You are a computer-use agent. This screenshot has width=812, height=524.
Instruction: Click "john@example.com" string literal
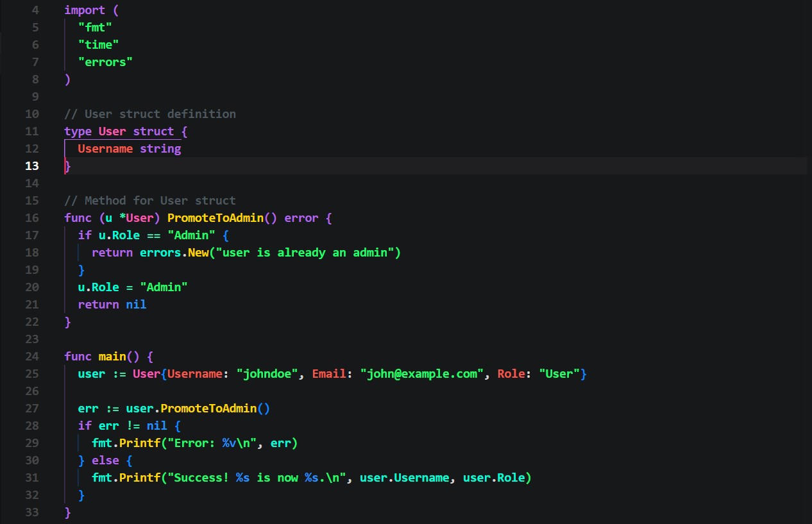pos(422,373)
